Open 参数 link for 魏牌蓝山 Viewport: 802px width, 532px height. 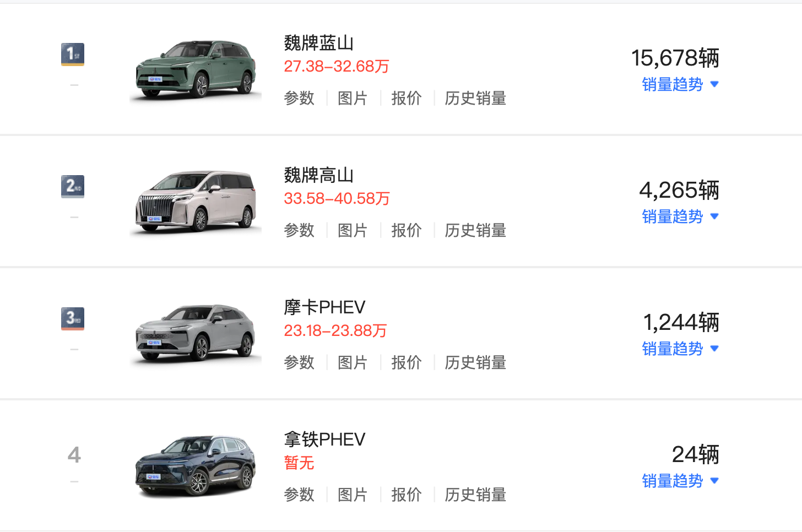(x=299, y=98)
